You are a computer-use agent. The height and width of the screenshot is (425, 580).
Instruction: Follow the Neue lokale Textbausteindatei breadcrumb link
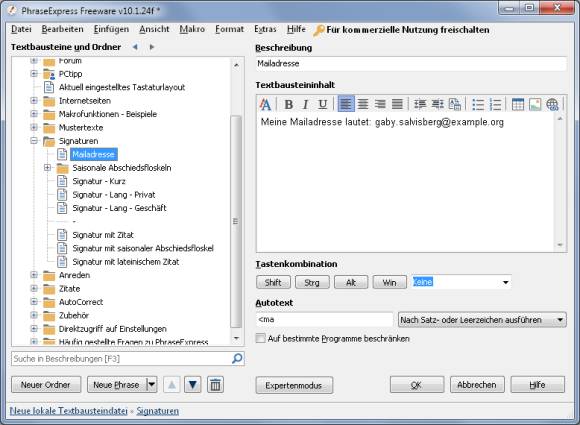point(68,411)
